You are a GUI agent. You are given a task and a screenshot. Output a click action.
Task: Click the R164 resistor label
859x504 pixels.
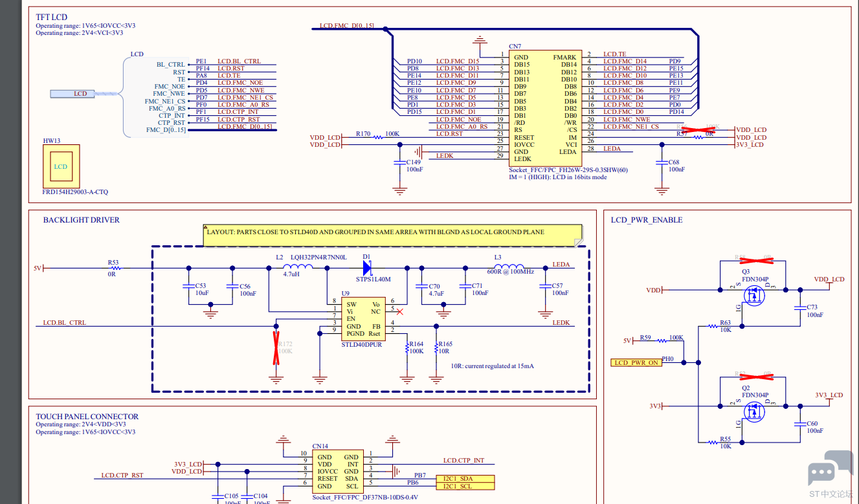click(x=416, y=344)
